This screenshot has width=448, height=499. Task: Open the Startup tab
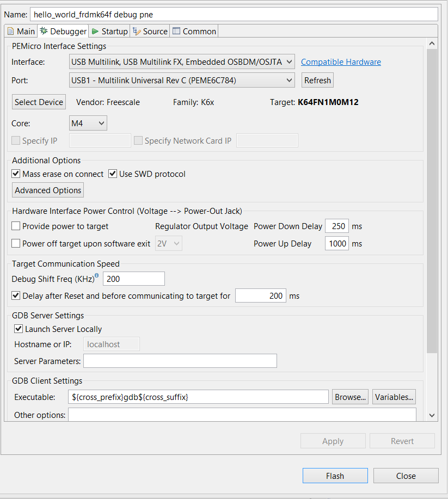[110, 32]
